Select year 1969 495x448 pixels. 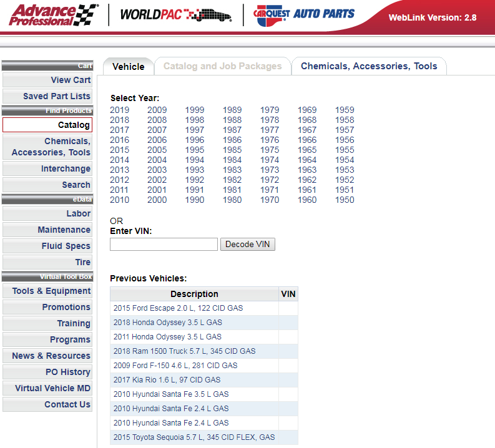pos(307,110)
